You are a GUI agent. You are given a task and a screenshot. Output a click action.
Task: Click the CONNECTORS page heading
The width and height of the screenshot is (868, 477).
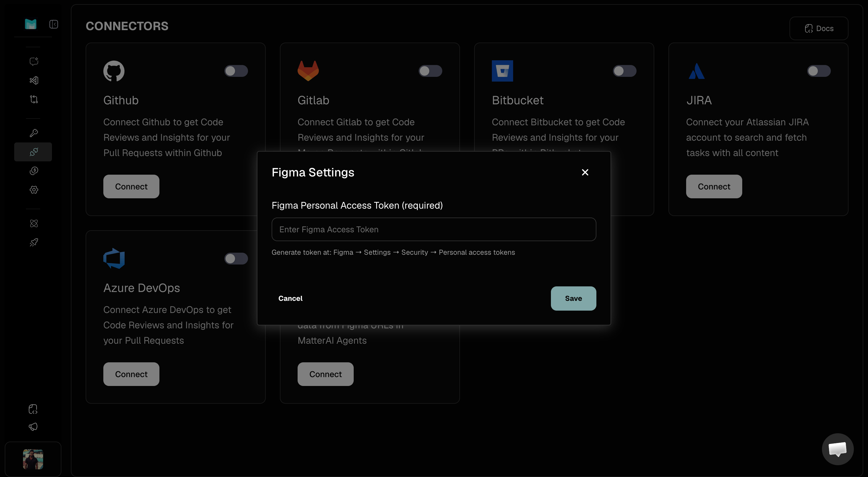(127, 26)
